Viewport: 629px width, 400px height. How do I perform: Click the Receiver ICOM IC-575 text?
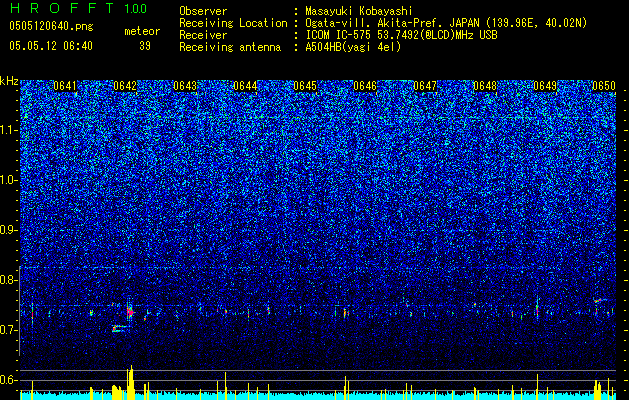click(401, 35)
